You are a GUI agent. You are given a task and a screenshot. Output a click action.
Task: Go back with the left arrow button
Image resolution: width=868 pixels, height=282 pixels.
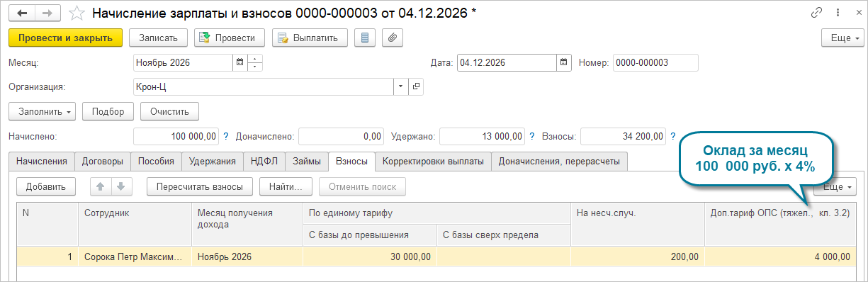[21, 13]
